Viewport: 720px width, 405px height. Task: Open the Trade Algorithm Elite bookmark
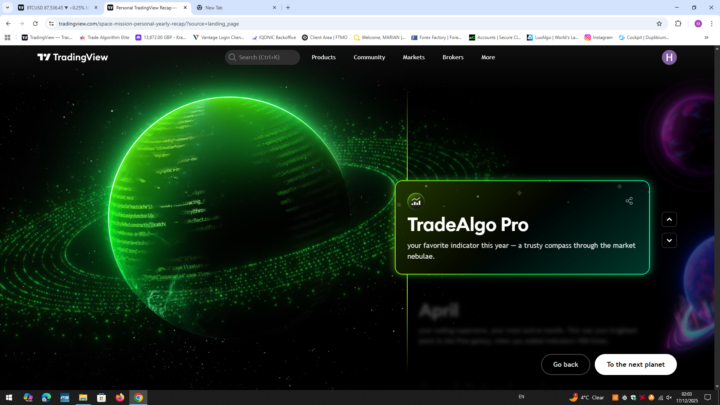pos(104,37)
